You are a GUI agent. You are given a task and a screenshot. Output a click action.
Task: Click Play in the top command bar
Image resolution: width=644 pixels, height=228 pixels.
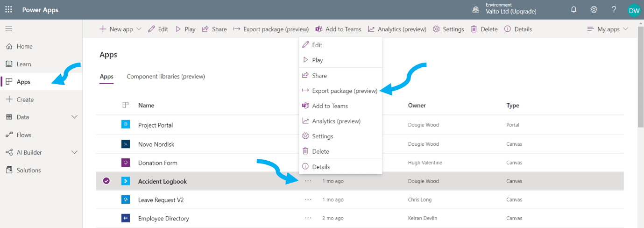[x=185, y=29]
